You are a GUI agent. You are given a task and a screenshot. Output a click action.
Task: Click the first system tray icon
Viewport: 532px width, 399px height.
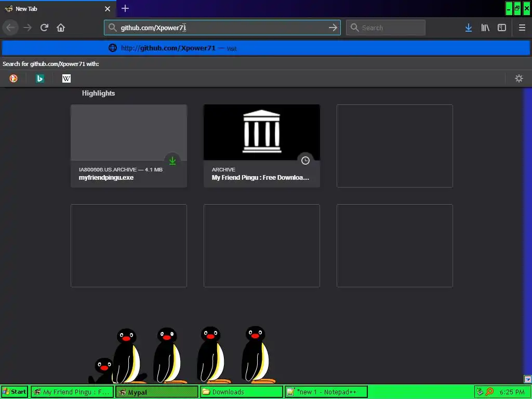[480, 392]
